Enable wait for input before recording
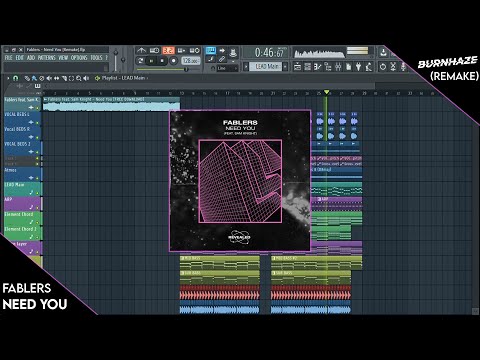The height and width of the screenshot is (360, 480). pos(154,51)
